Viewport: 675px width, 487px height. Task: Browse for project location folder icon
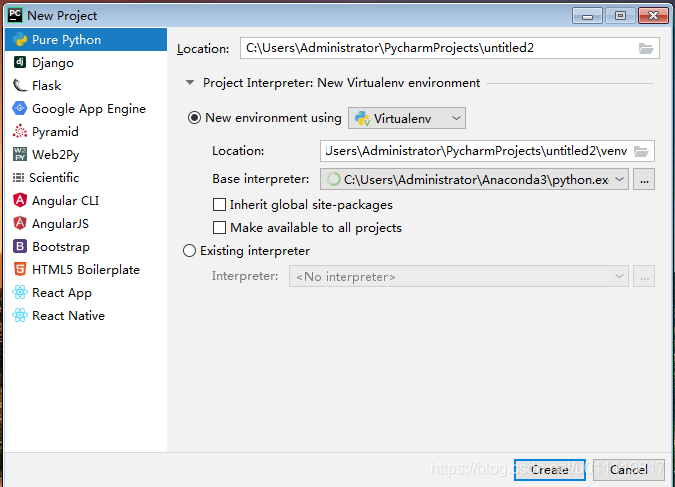tap(646, 48)
